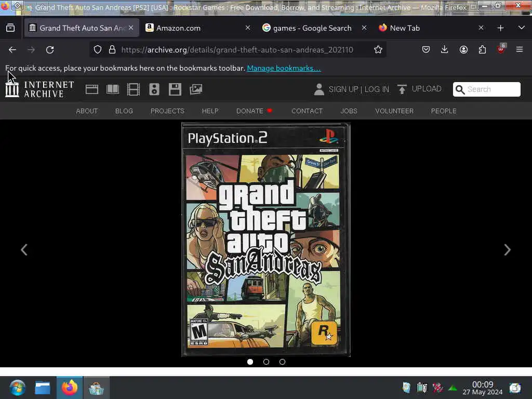Open the HELP menu item

click(210, 111)
